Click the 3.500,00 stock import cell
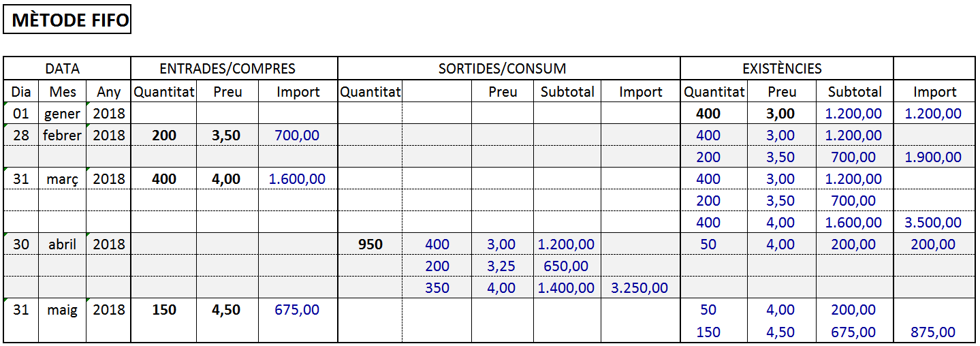 click(x=934, y=222)
